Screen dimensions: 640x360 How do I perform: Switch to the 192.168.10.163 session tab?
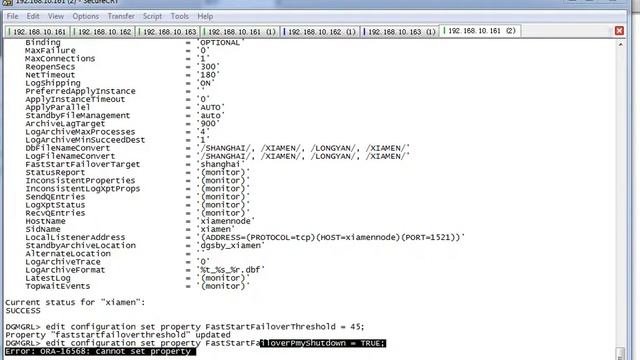coord(167,31)
